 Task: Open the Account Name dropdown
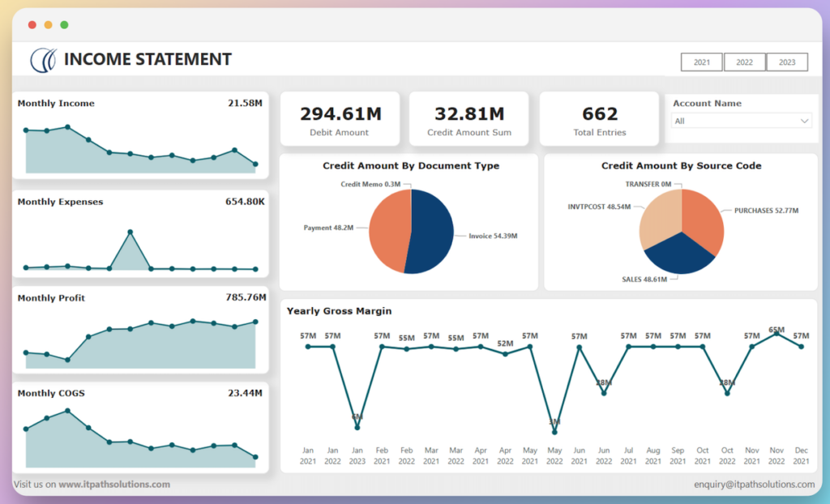(741, 121)
